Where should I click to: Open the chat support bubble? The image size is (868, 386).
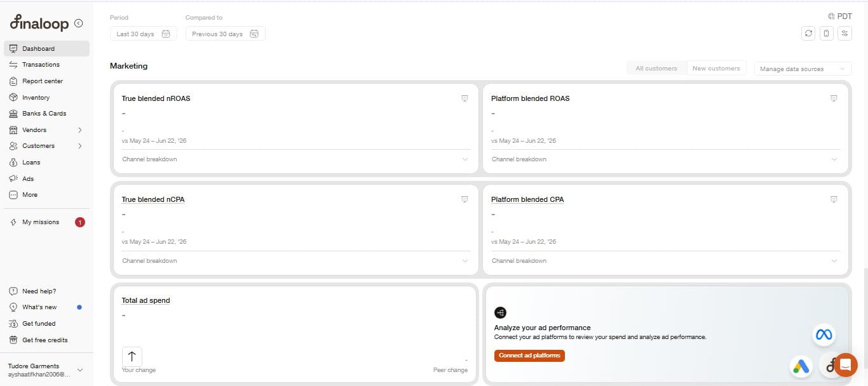(845, 365)
